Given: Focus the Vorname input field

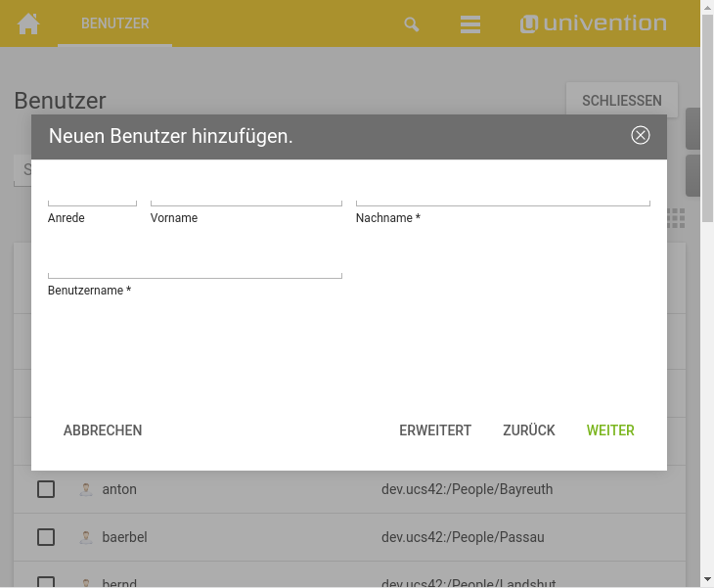Looking at the screenshot, I should click(245, 197).
